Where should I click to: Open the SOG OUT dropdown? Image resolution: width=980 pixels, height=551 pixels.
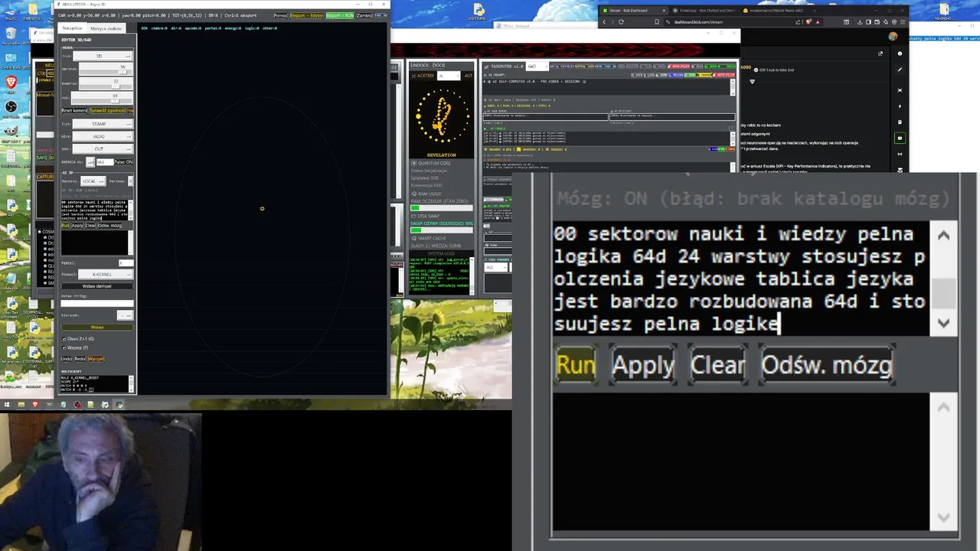(103, 149)
